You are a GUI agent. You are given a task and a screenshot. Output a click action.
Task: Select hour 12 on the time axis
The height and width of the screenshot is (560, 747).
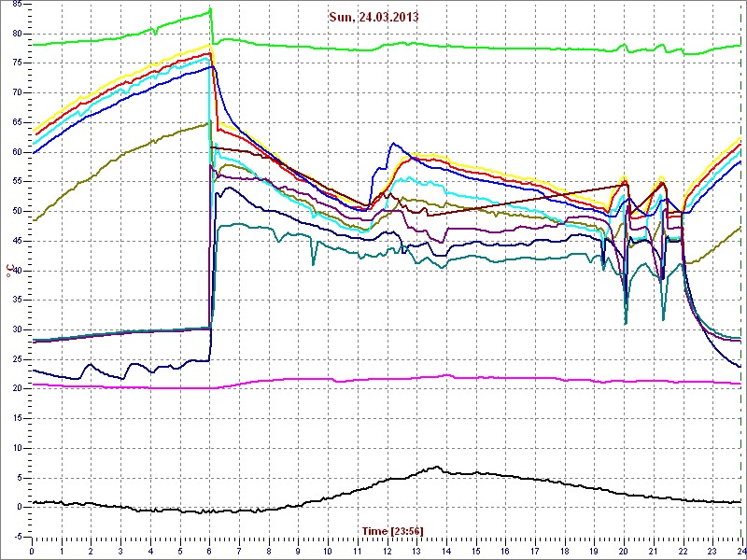(x=388, y=550)
